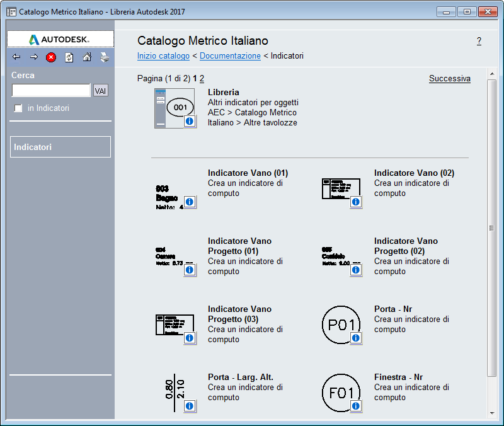Viewport: 504px width, 426px height.
Task: Refresh the catalog page
Action: 69,57
